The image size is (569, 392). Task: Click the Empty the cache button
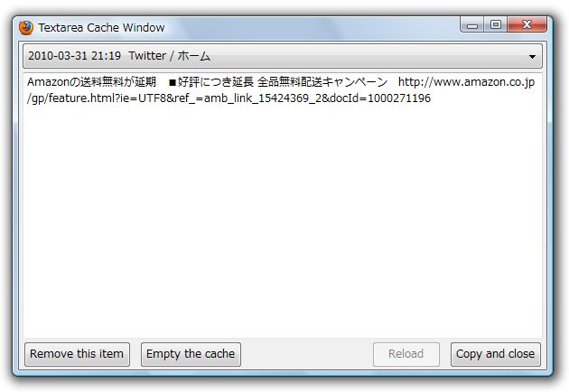(x=191, y=354)
